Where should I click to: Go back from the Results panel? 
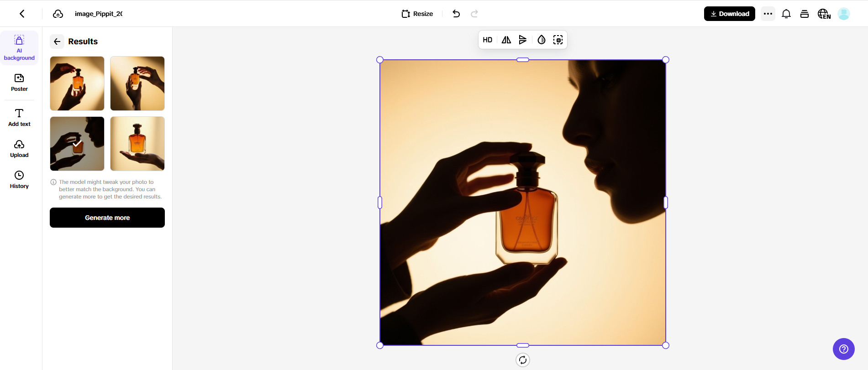57,42
